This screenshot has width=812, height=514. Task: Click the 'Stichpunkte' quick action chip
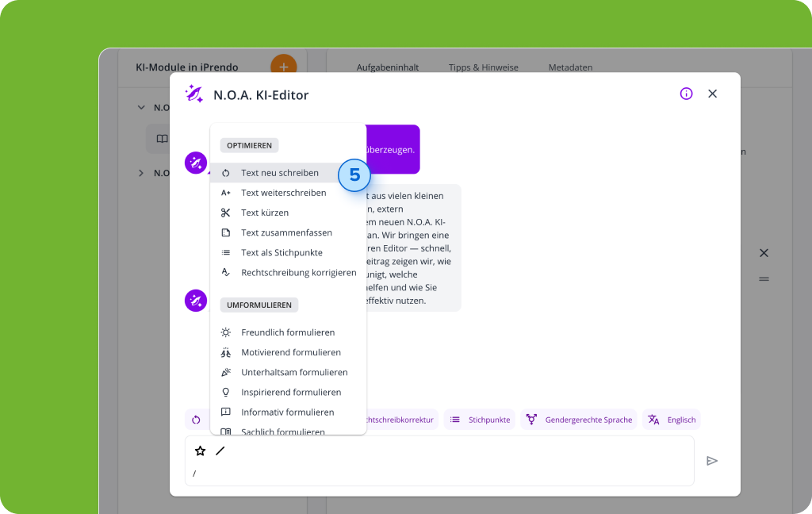(480, 420)
